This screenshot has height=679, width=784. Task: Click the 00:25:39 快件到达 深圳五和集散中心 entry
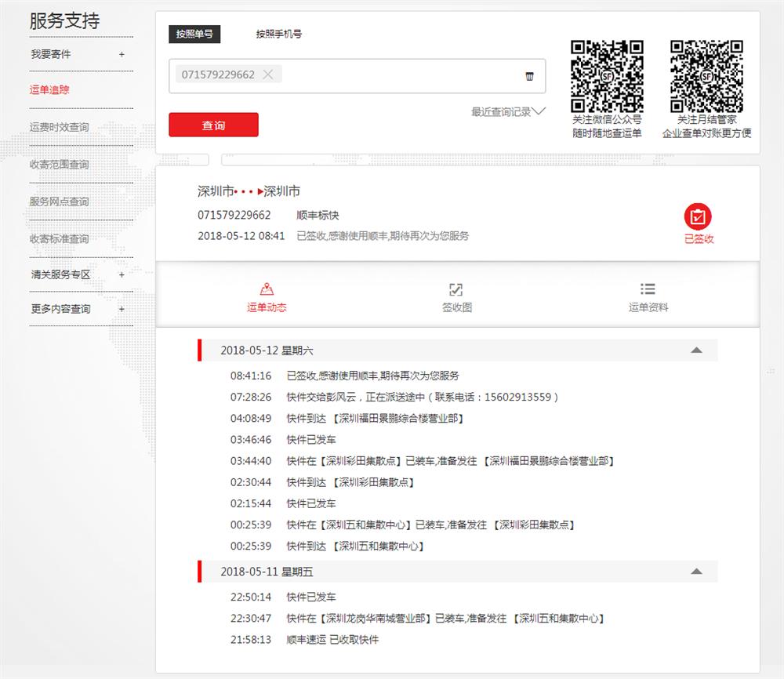[x=328, y=546]
